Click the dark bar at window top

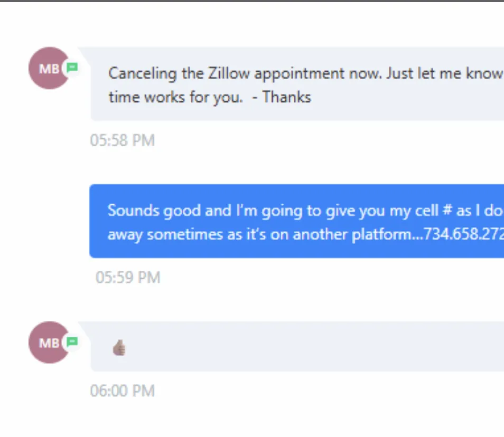pyautogui.click(x=252, y=1)
